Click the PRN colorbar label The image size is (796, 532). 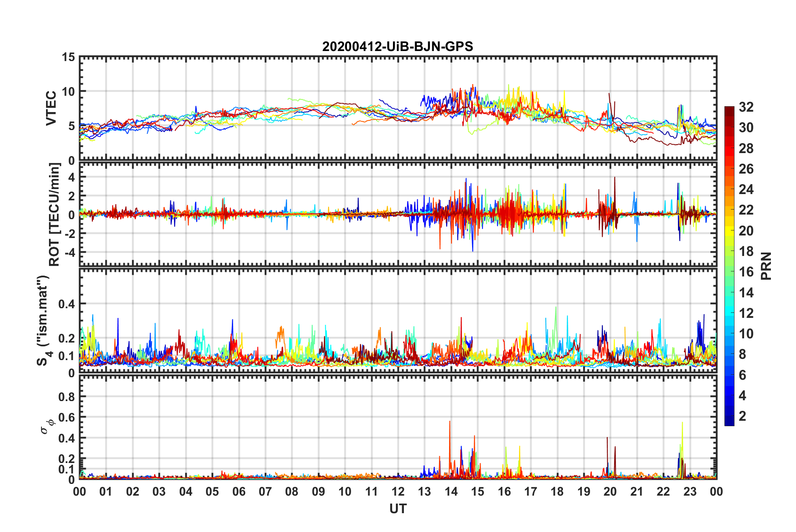tap(766, 266)
